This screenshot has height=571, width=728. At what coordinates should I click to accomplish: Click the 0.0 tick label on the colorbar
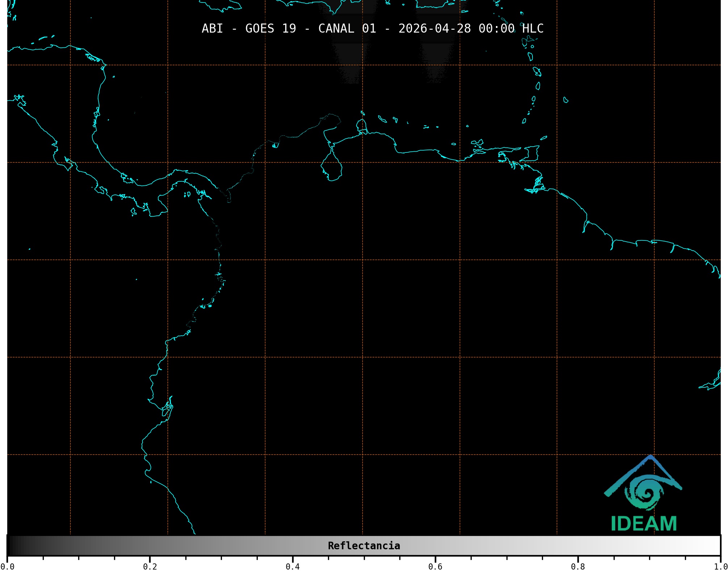point(7,567)
